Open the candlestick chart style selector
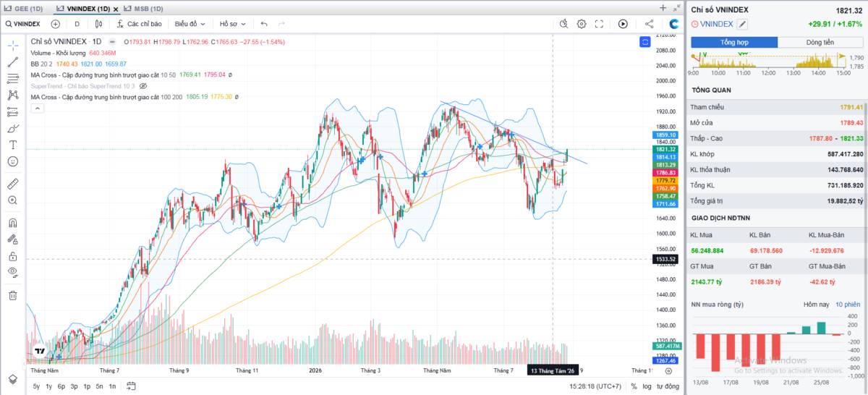 [x=99, y=24]
